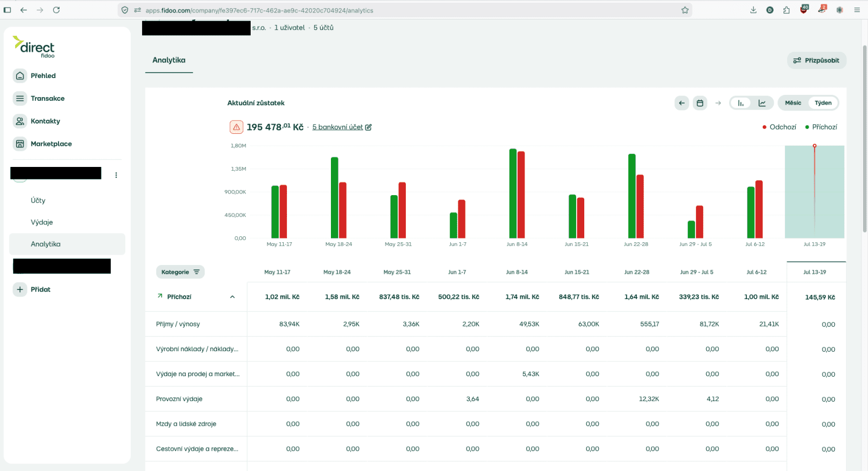Viewport: 868px width, 471px height.
Task: Open Marketplace in sidebar
Action: (52, 144)
